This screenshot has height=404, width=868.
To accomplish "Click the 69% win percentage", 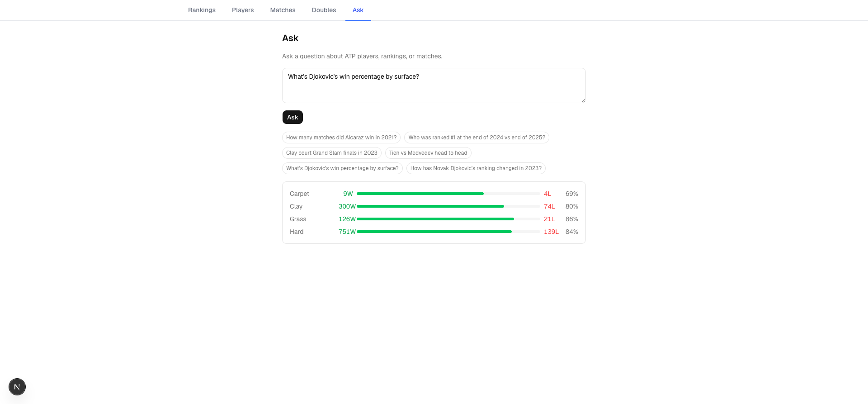I will (x=572, y=194).
